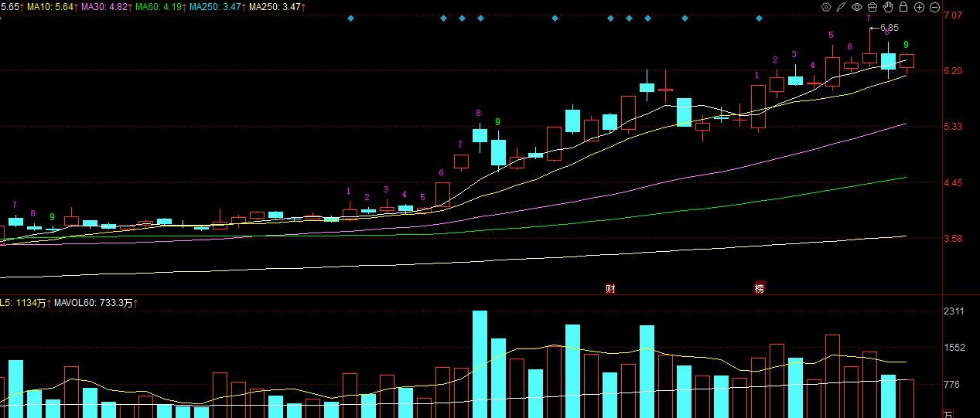Screen dimensions: 980x418
Task: Click the 4.45 price axis label
Action: coord(953,183)
